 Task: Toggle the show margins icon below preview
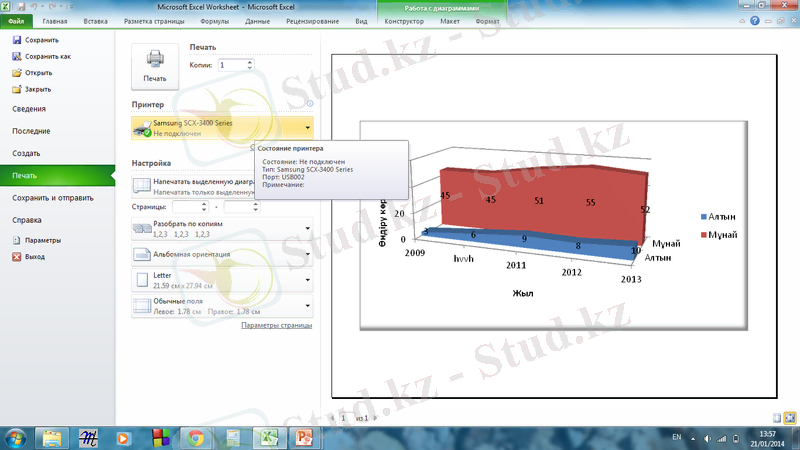click(777, 417)
